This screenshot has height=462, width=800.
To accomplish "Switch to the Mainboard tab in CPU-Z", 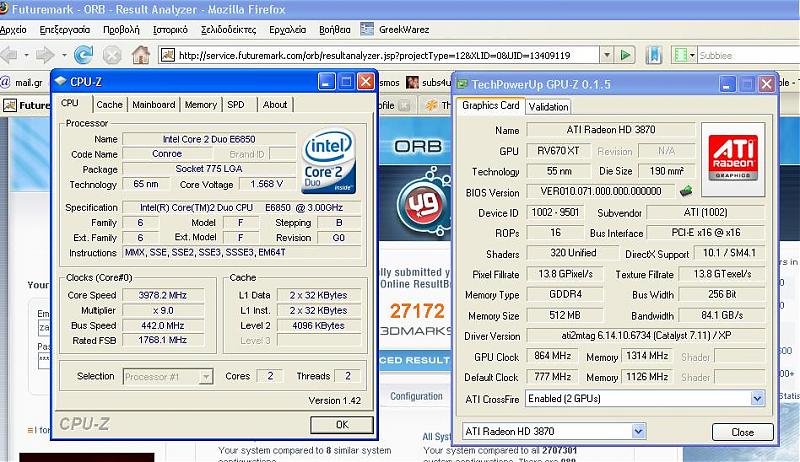I will (x=154, y=105).
